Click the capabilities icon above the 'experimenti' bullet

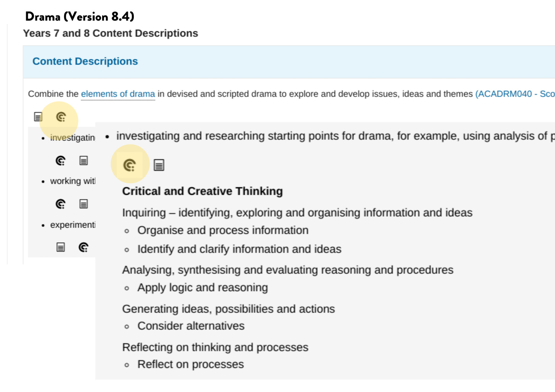coord(61,204)
